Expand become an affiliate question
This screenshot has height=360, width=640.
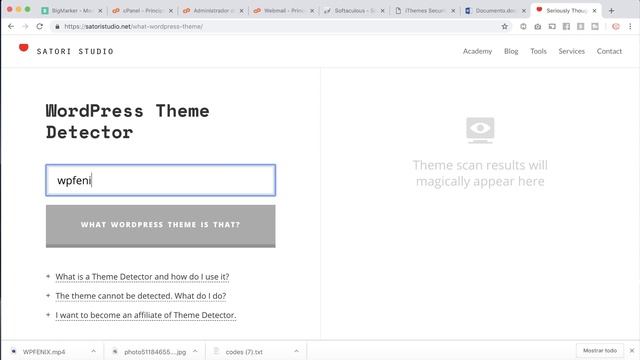point(146,315)
